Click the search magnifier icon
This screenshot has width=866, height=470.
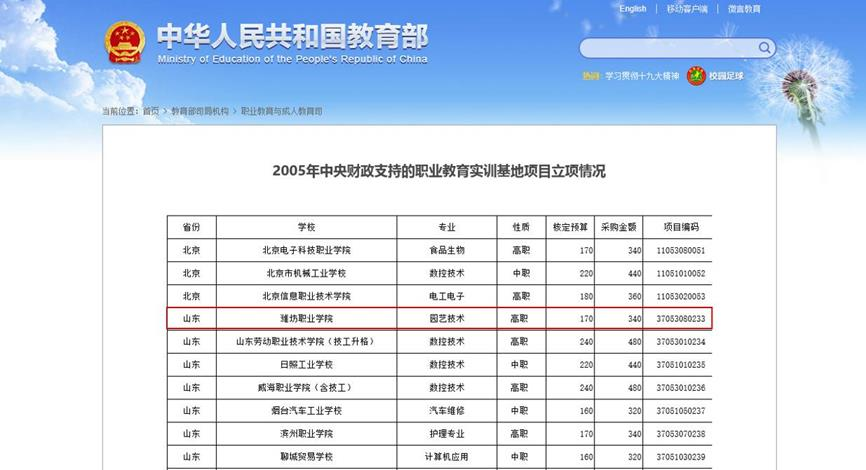(764, 48)
